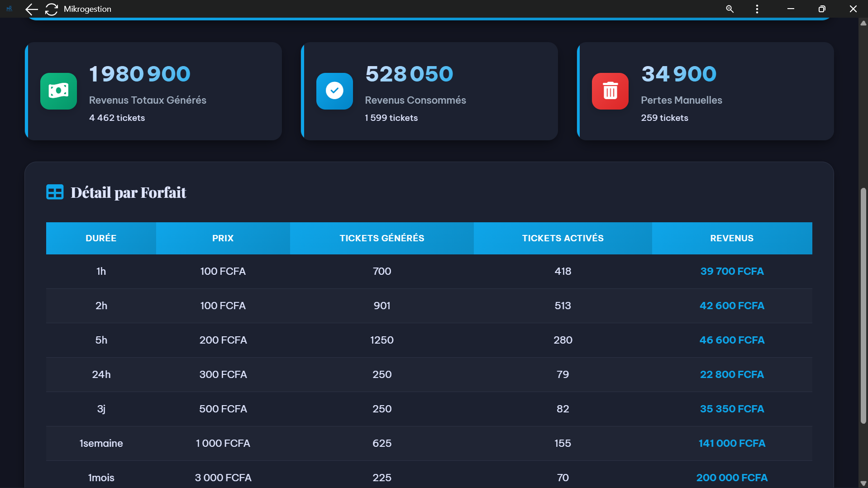Click the Mikrogestion app icon

coord(9,9)
